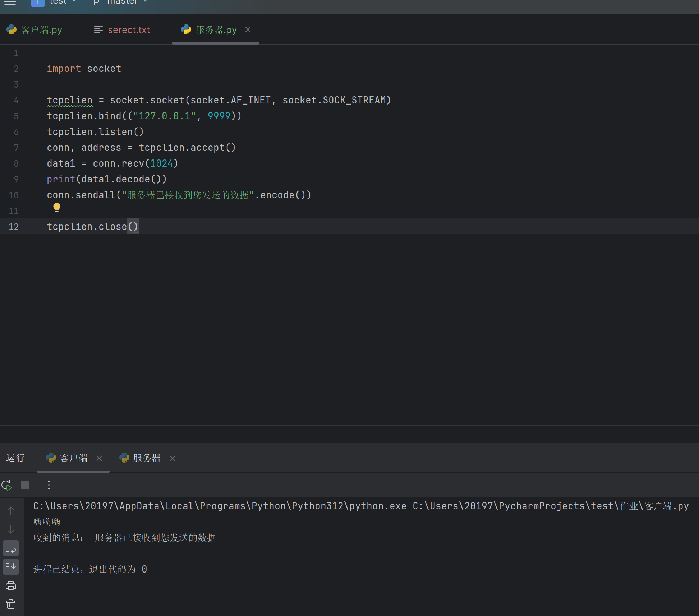Switch to the 客户端.py editor tab

41,30
